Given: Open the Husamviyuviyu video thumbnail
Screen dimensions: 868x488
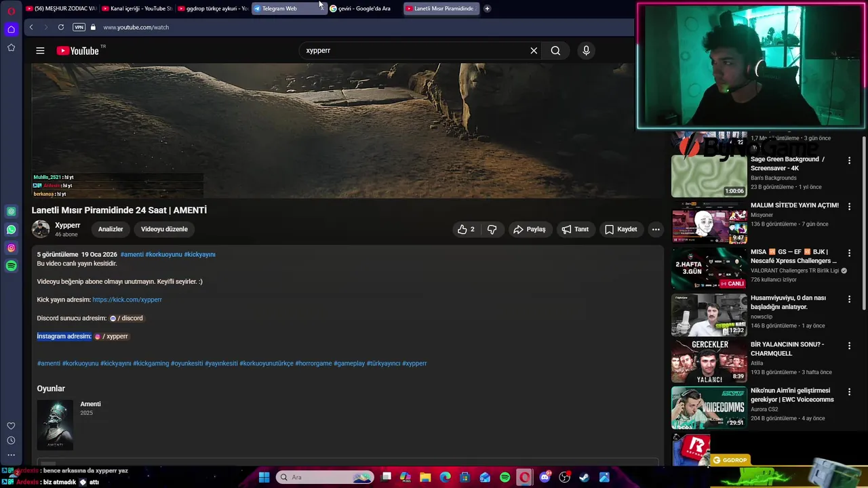Looking at the screenshot, I should pos(709,315).
